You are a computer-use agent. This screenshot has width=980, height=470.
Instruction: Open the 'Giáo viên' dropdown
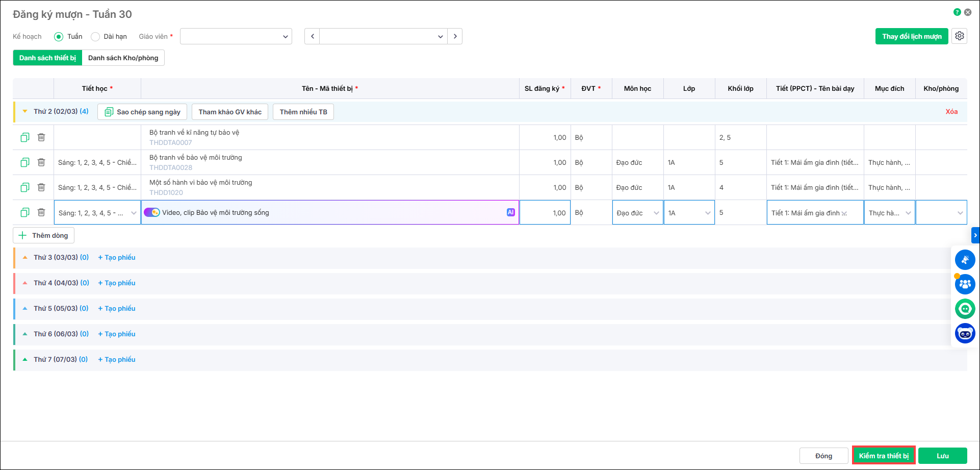236,36
